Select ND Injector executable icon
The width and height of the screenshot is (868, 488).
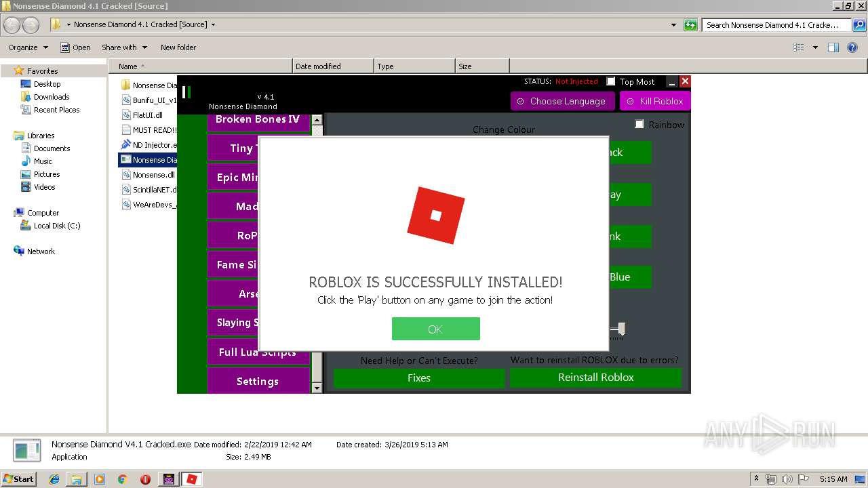pos(125,145)
